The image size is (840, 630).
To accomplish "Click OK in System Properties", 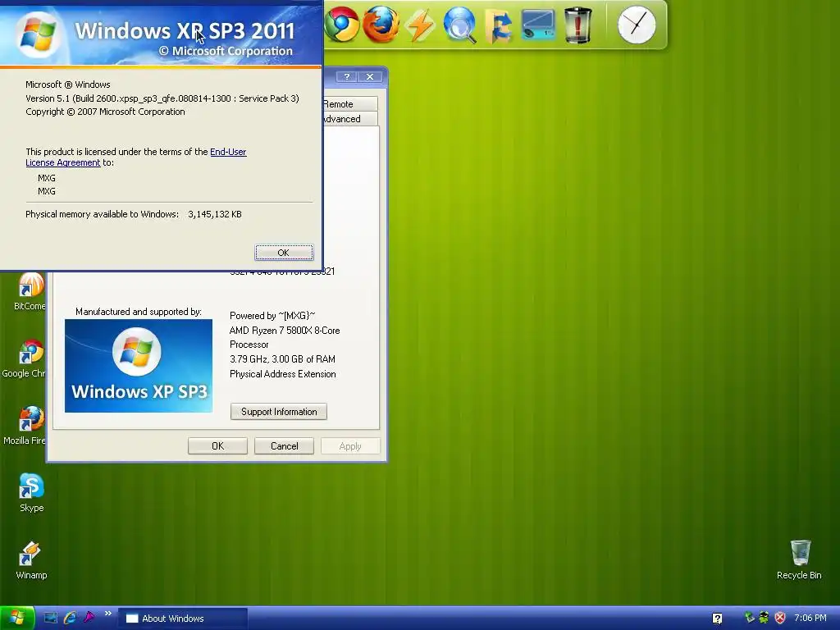I will (217, 445).
